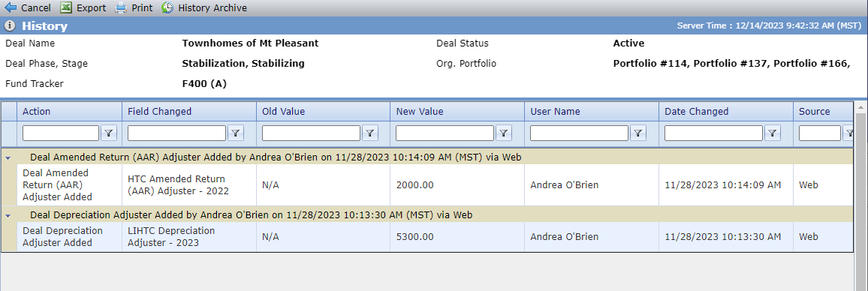Open Action column filter funnel icon
Viewport: 868px width, 291px height.
point(108,133)
